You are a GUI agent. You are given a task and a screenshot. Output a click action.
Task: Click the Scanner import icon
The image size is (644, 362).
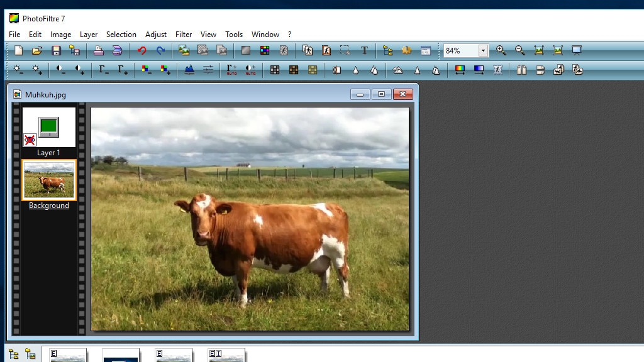point(117,50)
